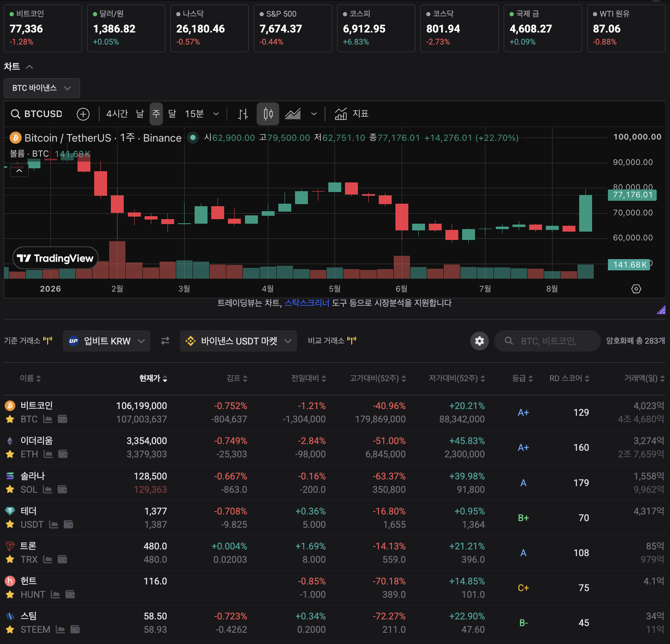
Task: Click the 달러/원 ticker card
Action: click(126, 28)
